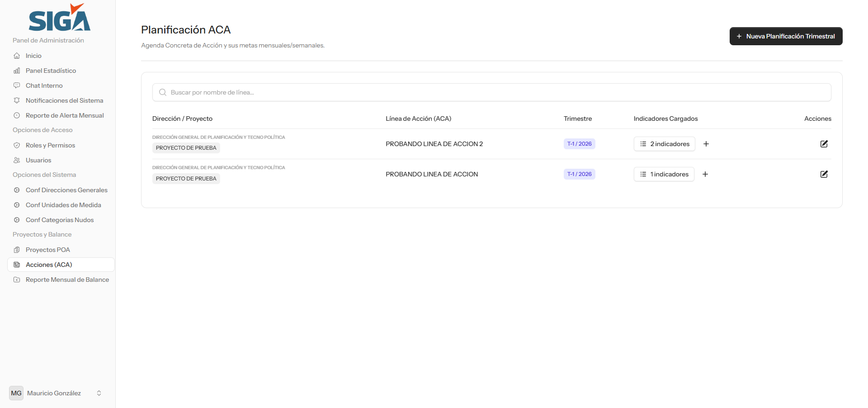
Task: Click the SIGA logo
Action: pyautogui.click(x=59, y=18)
